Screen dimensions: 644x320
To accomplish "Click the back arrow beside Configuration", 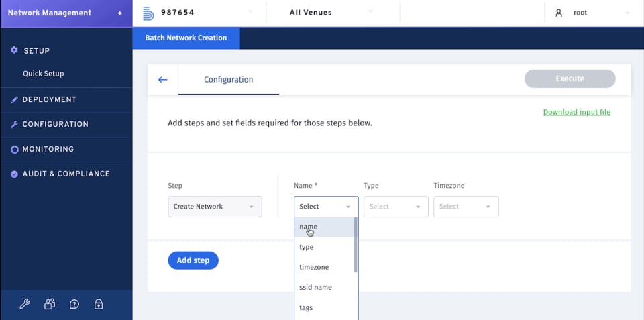I will [162, 80].
